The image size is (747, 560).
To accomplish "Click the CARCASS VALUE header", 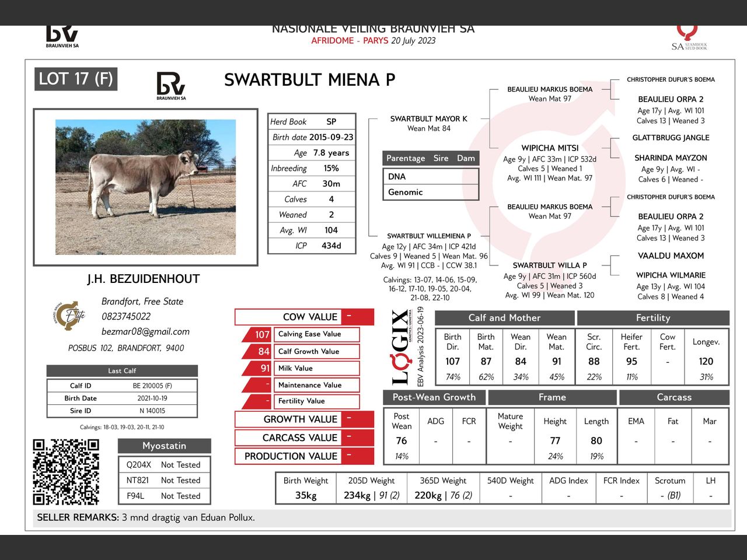I will 304,437.
